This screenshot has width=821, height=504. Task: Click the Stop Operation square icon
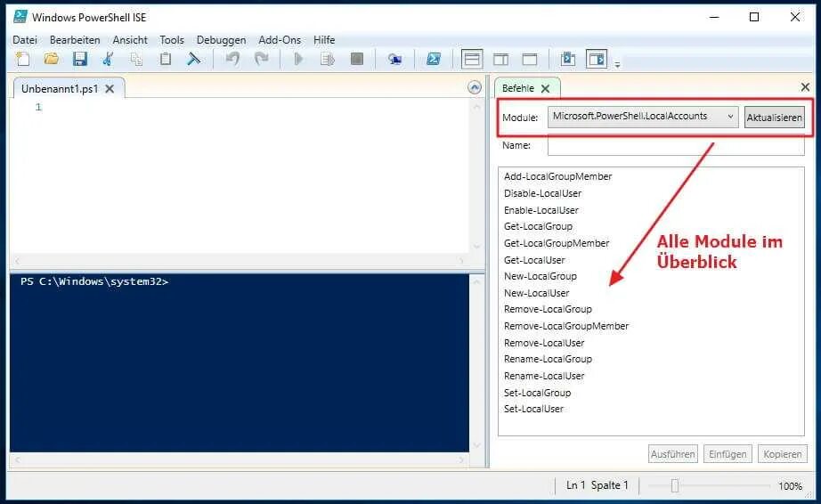356,59
